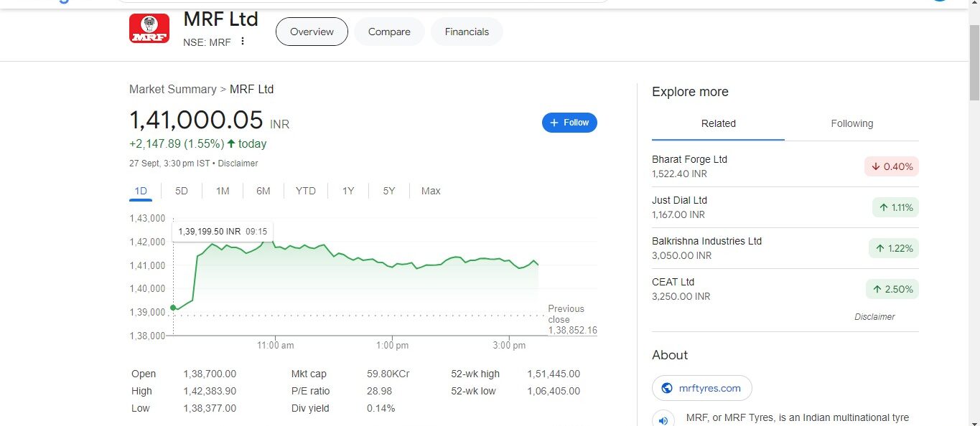Image resolution: width=980 pixels, height=426 pixels.
Task: Click the Low value 1,38,377.00
Action: point(210,408)
